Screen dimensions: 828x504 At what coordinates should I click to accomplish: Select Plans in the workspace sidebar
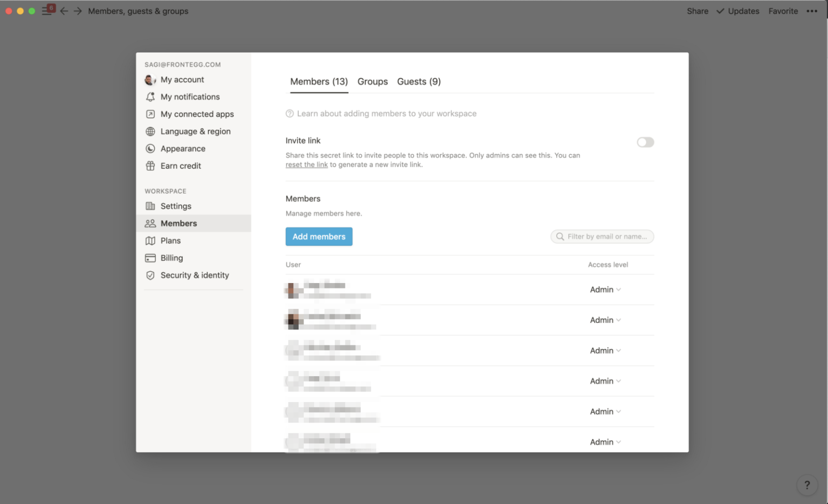(x=170, y=240)
